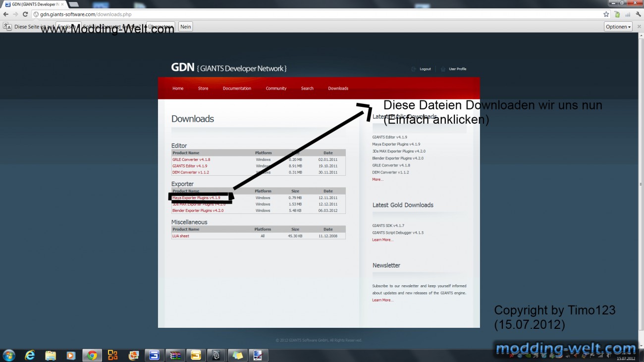This screenshot has width=644, height=362.
Task: Open the Community menu item
Action: [x=276, y=88]
